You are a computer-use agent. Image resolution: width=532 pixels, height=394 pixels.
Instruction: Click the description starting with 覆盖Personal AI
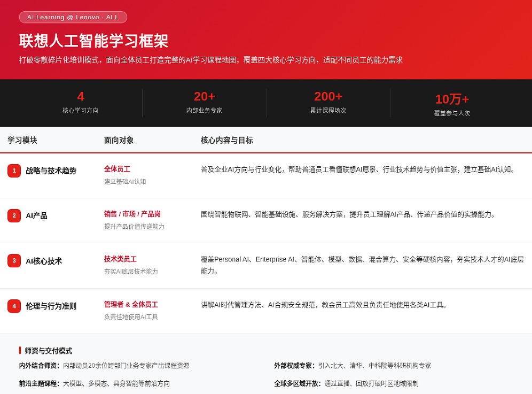(x=362, y=265)
